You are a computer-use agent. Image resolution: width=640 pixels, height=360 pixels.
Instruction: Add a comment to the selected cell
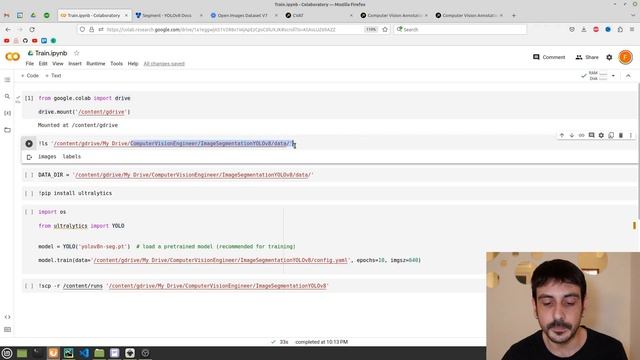(591, 135)
